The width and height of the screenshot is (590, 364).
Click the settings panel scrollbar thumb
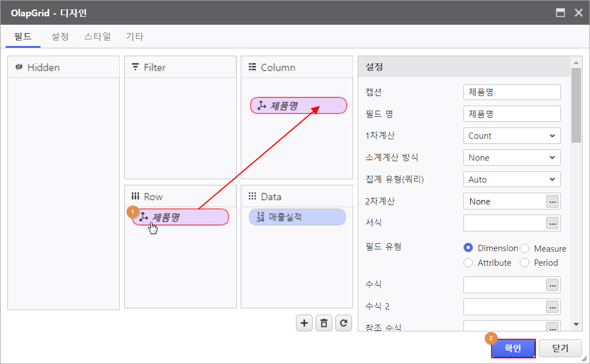(x=576, y=105)
